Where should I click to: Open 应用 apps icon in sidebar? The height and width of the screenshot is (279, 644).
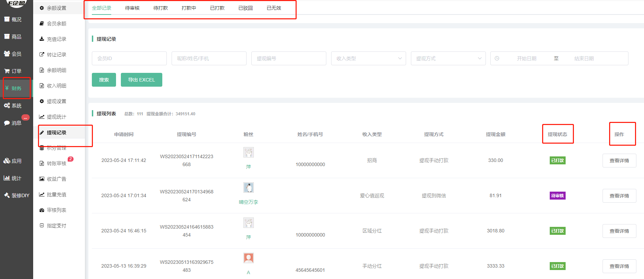[x=7, y=161]
